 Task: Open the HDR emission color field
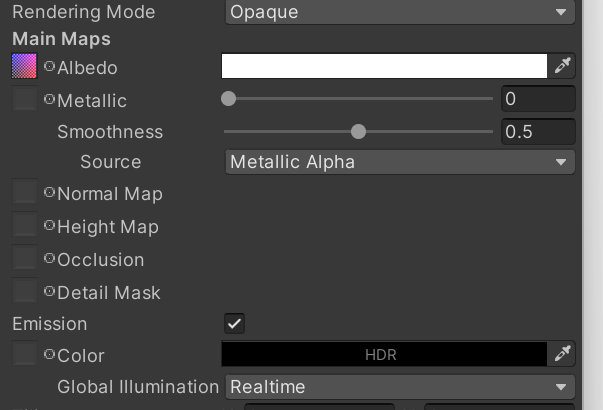tap(384, 354)
